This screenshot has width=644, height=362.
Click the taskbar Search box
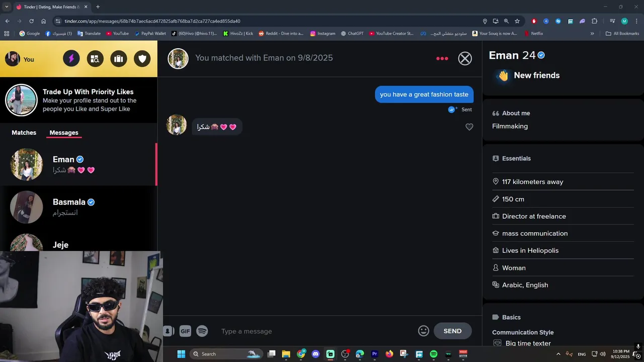click(x=226, y=354)
